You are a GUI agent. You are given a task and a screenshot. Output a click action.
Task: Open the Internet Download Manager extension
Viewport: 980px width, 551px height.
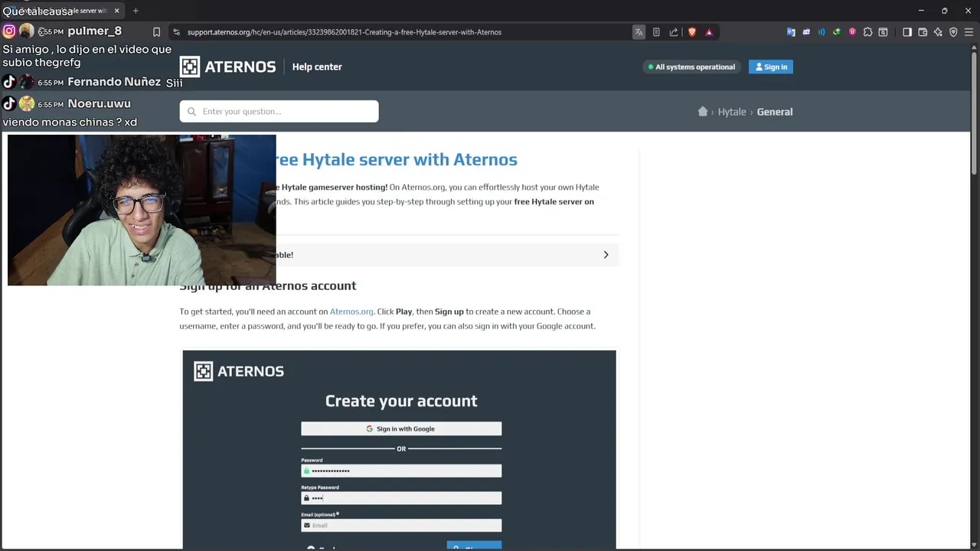pyautogui.click(x=837, y=32)
